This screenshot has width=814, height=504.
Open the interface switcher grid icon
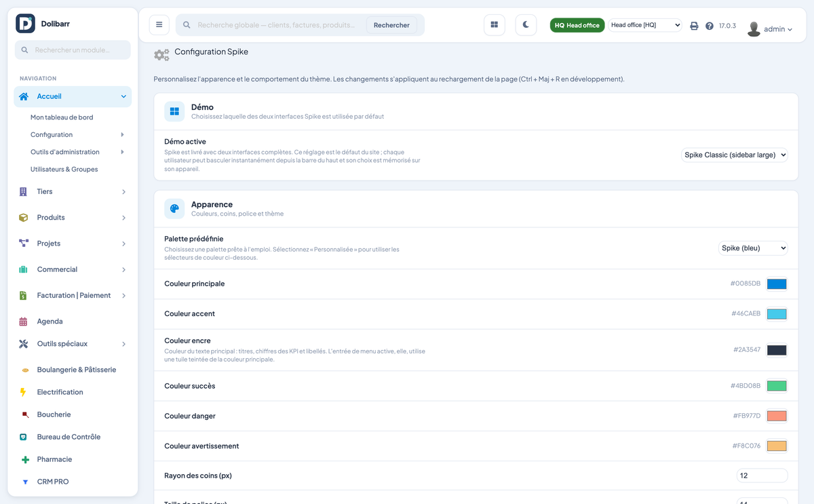pos(495,25)
